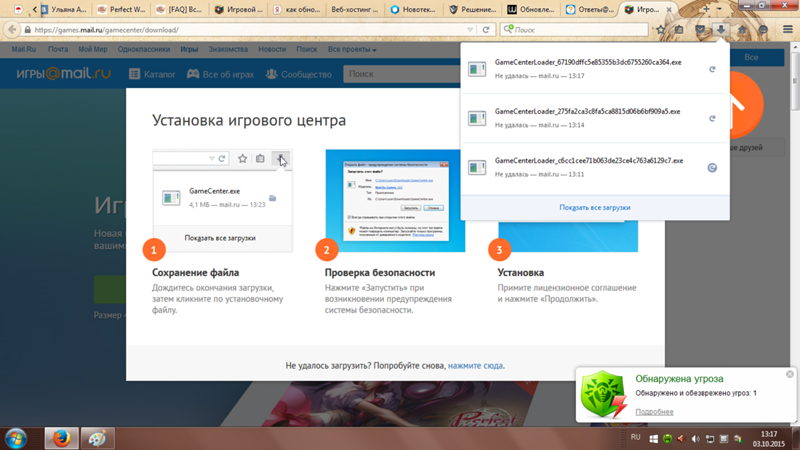
Task: Open the Hello chat smiley icon
Action: pos(763,30)
